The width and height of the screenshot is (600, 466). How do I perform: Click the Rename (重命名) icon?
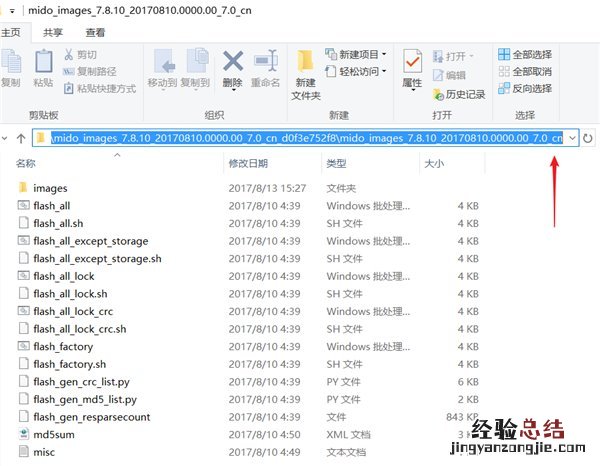click(x=266, y=61)
